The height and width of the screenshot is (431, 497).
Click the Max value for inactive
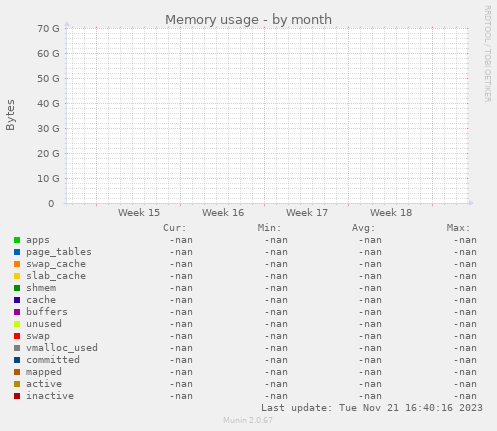(x=465, y=396)
